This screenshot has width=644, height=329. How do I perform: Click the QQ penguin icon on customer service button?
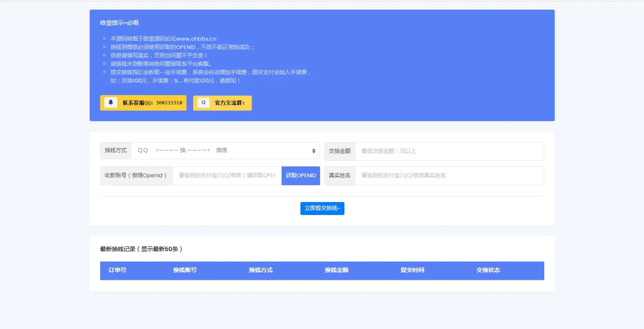click(110, 102)
